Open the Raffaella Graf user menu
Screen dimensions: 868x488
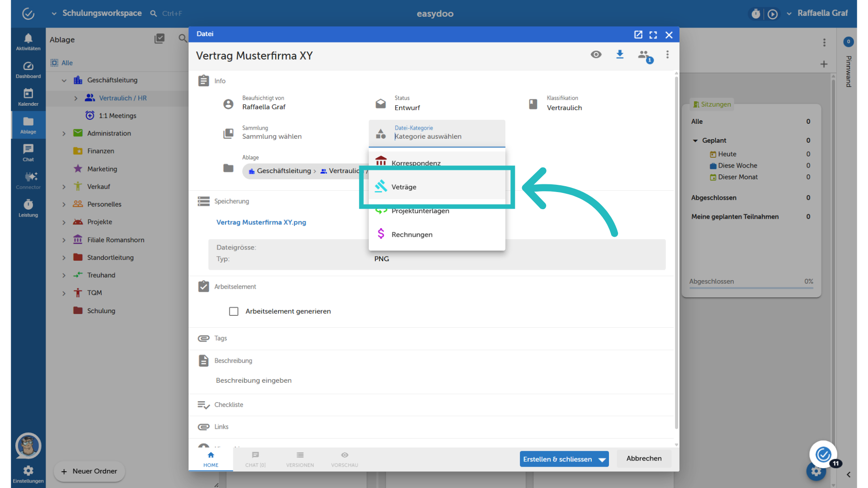[x=817, y=13]
